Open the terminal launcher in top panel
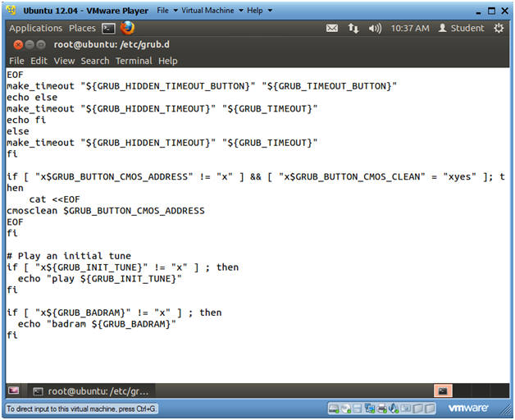 pos(108,29)
